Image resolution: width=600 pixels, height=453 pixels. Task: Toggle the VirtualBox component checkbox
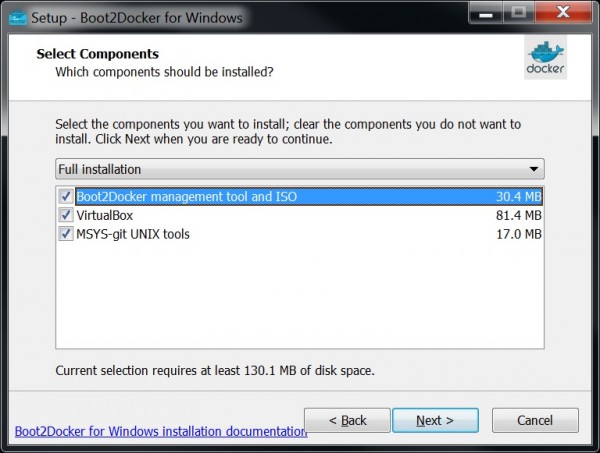66,215
